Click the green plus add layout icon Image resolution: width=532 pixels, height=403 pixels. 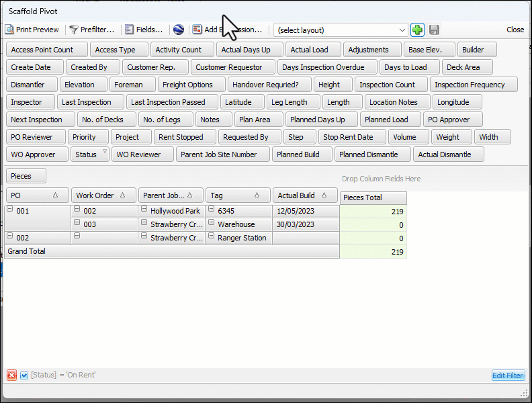click(417, 30)
